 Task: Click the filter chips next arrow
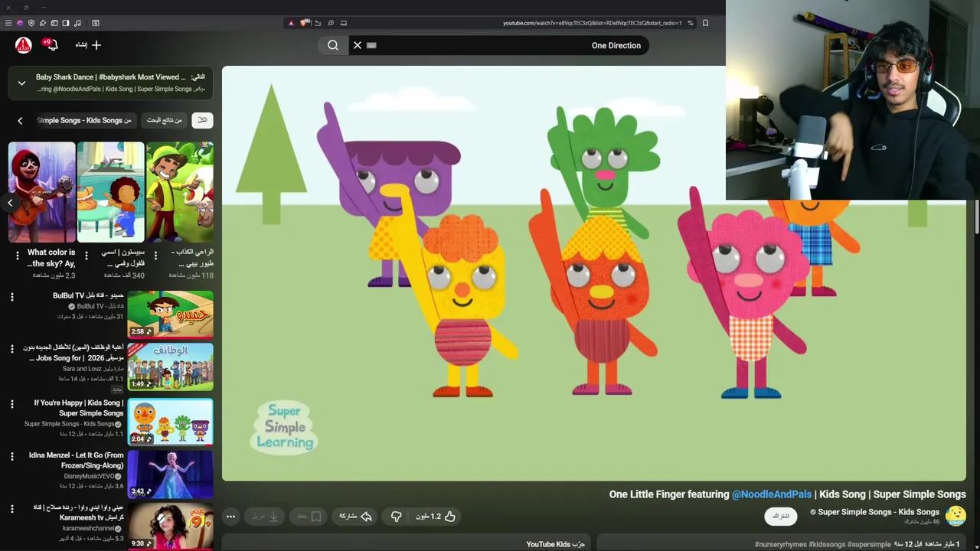[20, 120]
